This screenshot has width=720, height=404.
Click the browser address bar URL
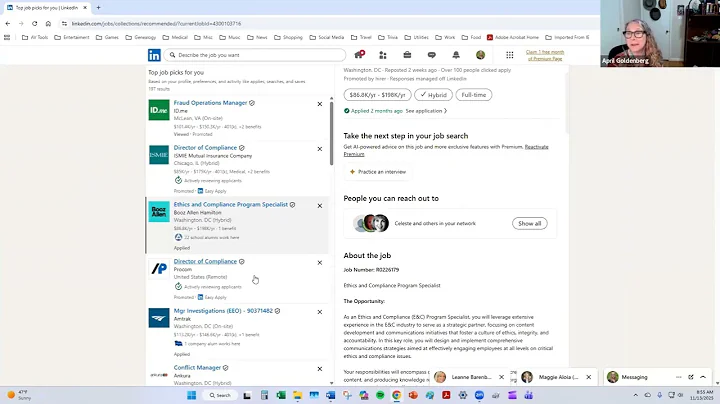click(x=156, y=23)
